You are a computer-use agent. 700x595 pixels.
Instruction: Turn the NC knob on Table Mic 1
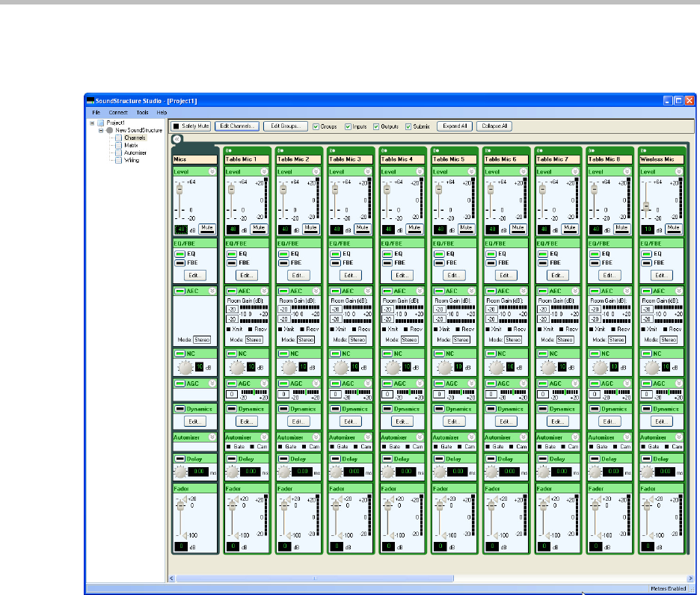click(x=237, y=367)
